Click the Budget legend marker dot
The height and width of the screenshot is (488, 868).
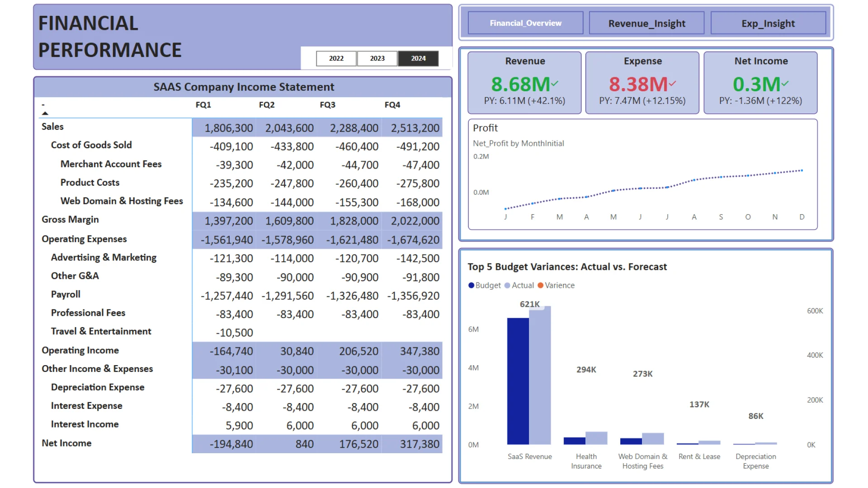(x=471, y=286)
